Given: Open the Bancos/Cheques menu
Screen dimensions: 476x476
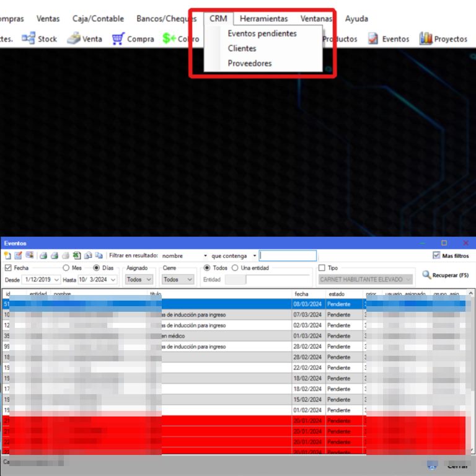Looking at the screenshot, I should click(x=166, y=19).
